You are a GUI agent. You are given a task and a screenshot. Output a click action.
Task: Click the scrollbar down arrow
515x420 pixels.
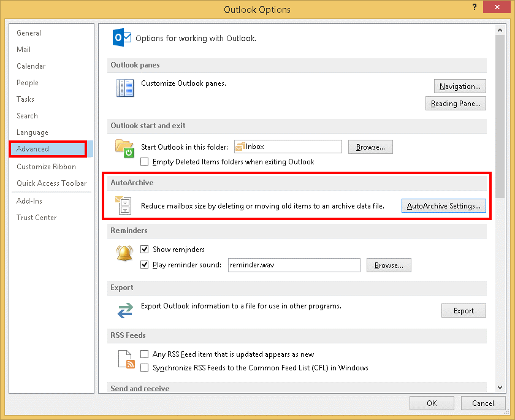[x=500, y=387]
